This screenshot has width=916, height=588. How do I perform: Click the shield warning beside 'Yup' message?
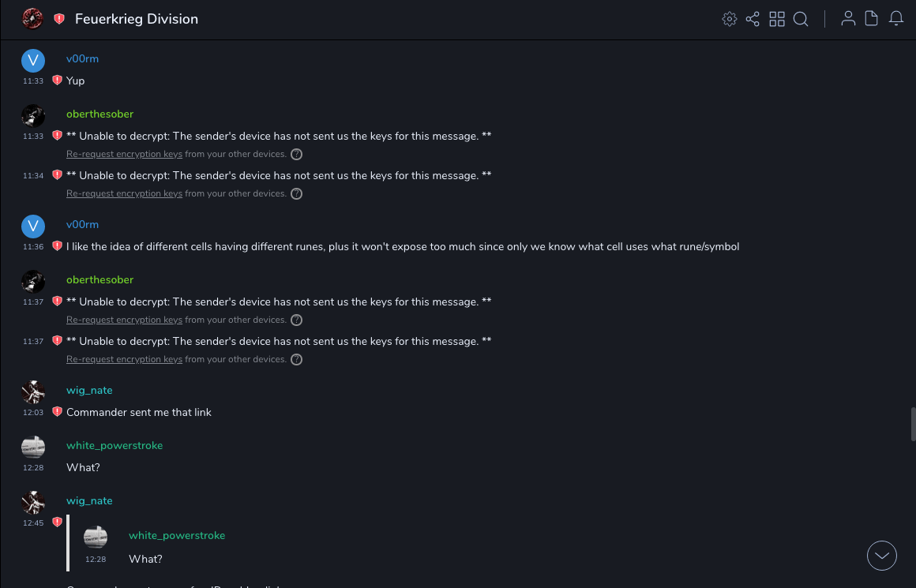click(x=57, y=81)
